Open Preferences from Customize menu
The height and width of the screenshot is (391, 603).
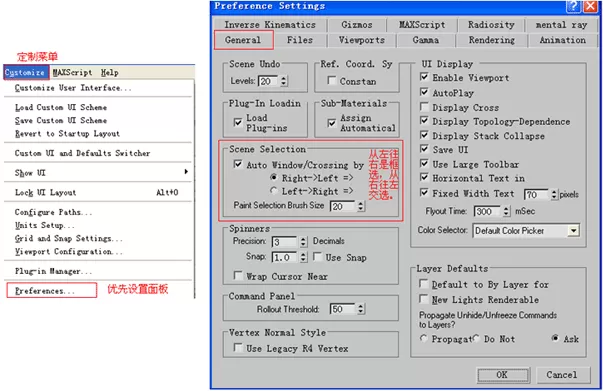(52, 291)
